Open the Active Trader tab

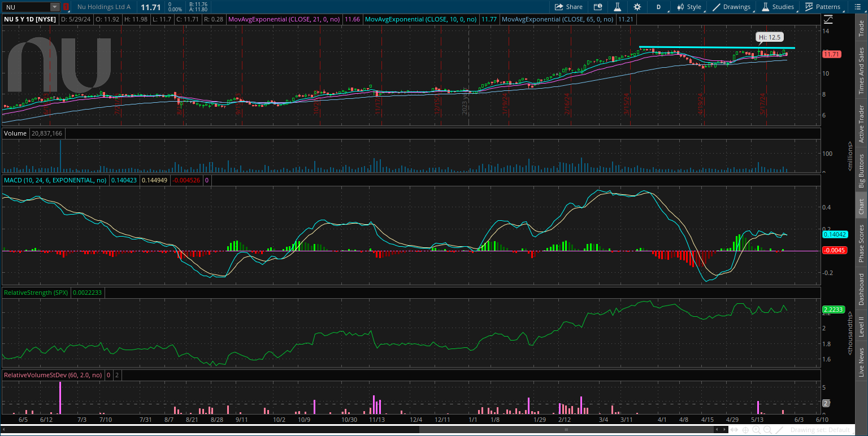click(861, 124)
